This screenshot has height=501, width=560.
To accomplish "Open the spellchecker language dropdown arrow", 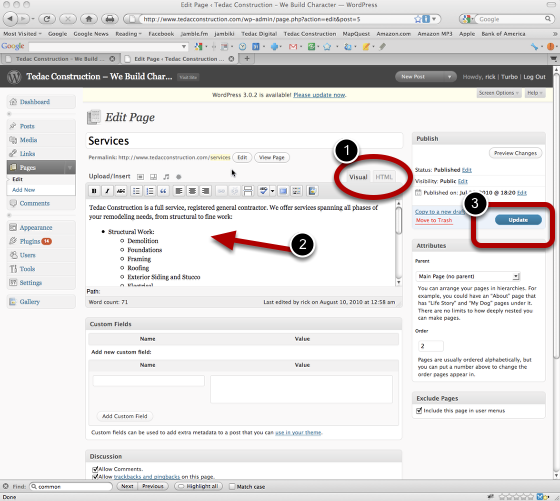I will 272,191.
